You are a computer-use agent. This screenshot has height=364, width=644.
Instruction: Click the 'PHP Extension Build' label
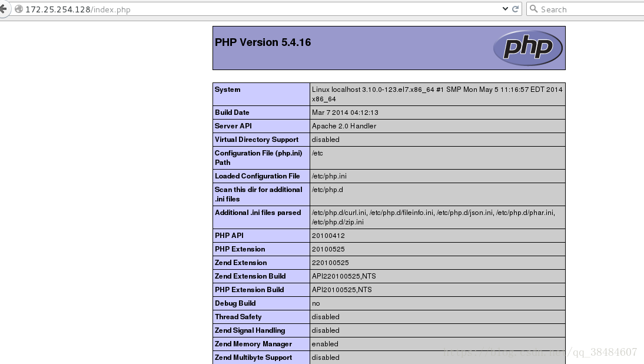(x=250, y=290)
